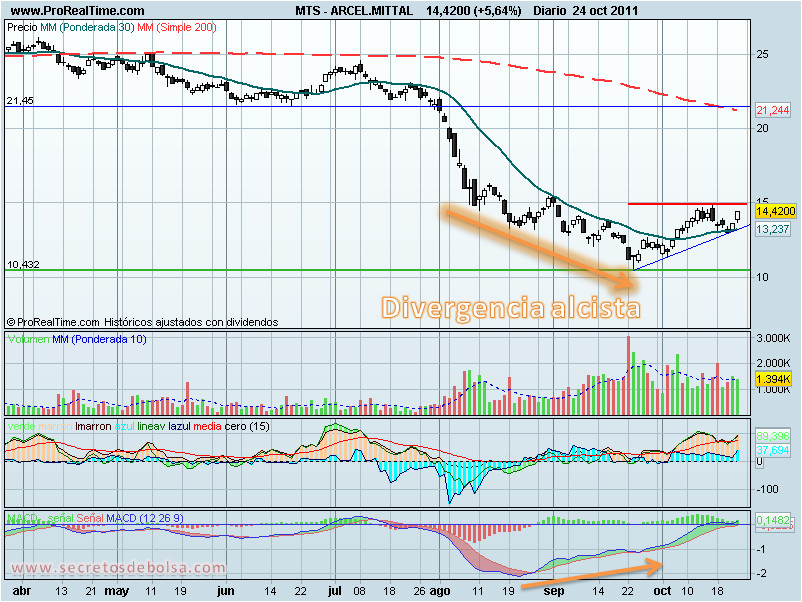This screenshot has width=802, height=602.
Task: Click the -2 MACD axis label
Action: click(762, 574)
